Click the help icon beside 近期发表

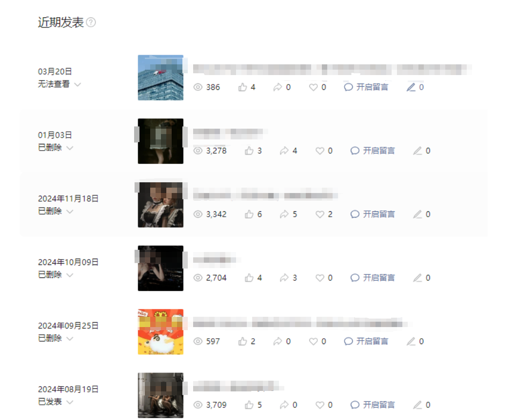[91, 22]
